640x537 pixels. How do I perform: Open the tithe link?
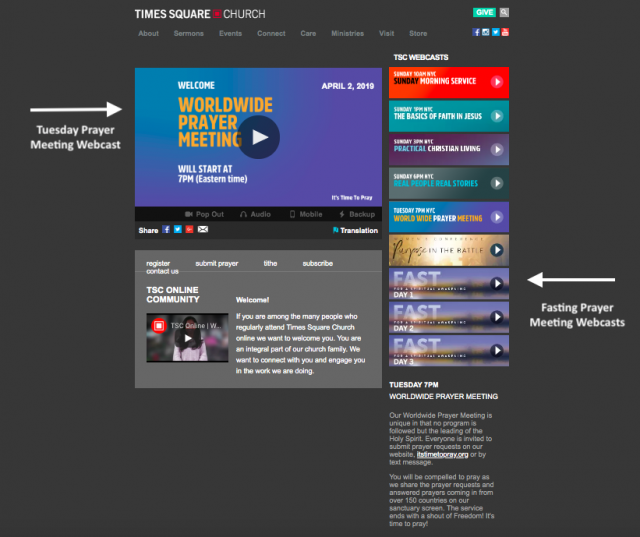pos(270,264)
